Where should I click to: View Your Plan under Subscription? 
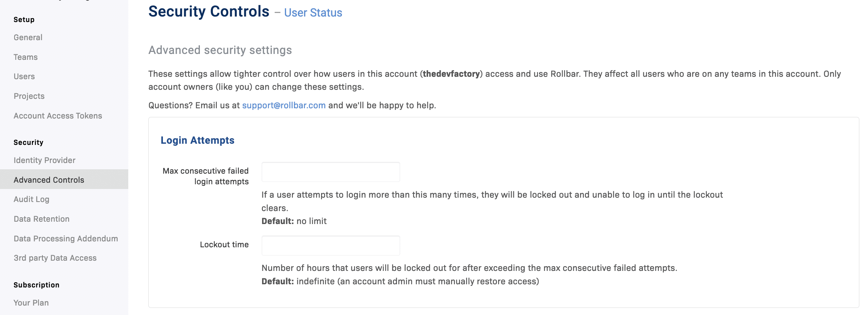(x=31, y=303)
